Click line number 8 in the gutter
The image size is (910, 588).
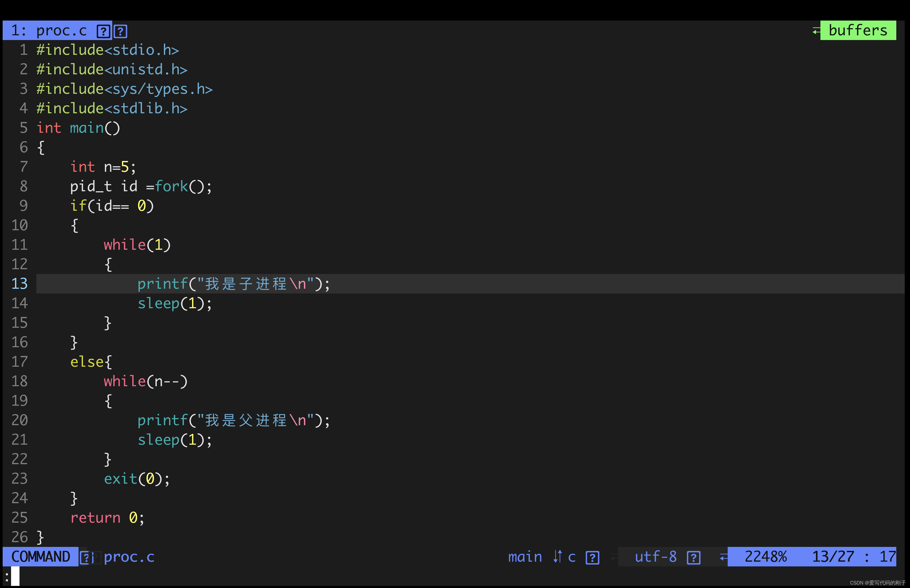[x=24, y=186]
